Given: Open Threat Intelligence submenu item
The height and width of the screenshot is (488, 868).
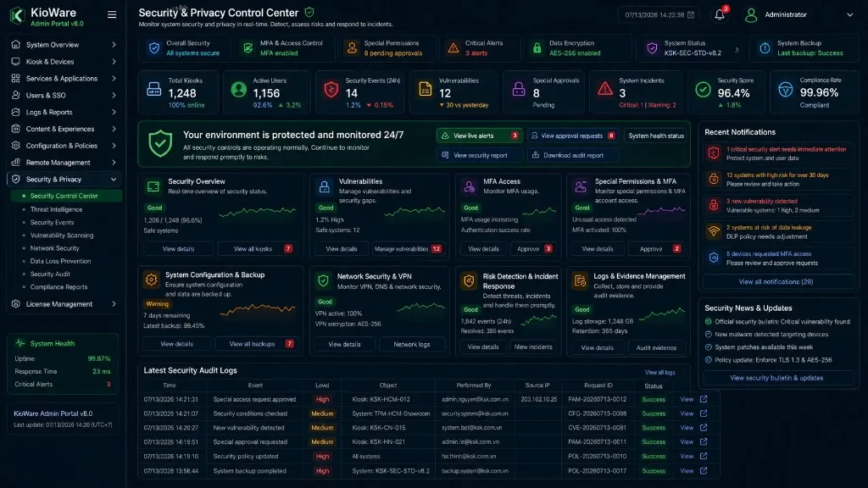Looking at the screenshot, I should click(x=56, y=210).
